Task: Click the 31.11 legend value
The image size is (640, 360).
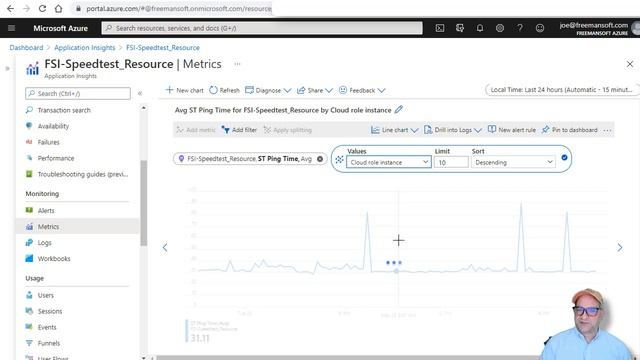Action: 200,338
